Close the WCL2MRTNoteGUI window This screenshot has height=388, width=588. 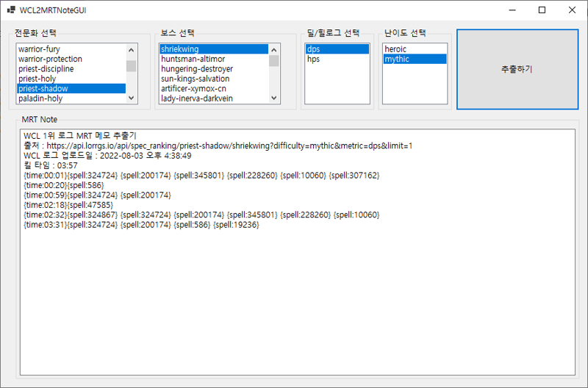coord(572,10)
